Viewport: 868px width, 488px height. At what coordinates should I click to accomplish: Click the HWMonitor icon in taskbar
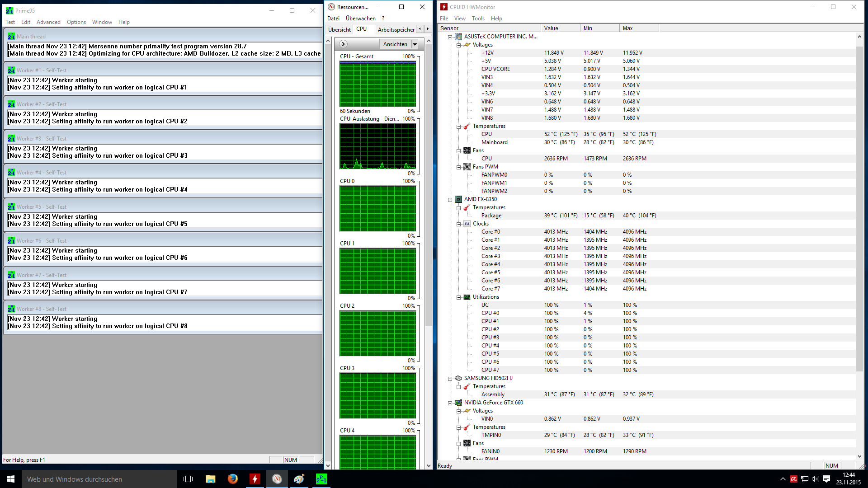pos(255,479)
